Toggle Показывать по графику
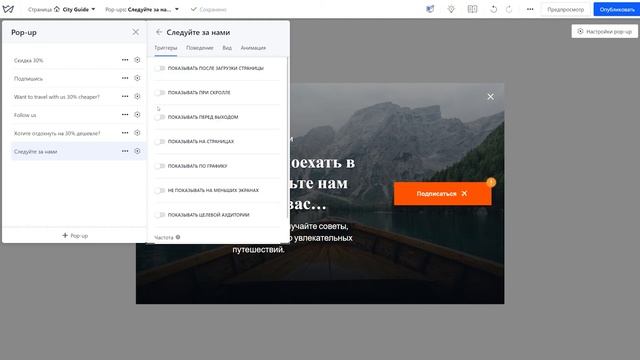The image size is (640, 360). [160, 166]
